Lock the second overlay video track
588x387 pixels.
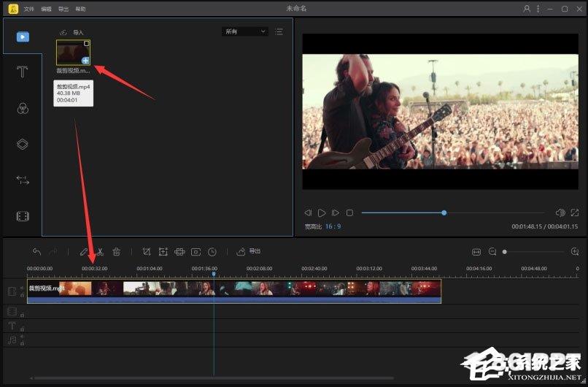point(22,315)
